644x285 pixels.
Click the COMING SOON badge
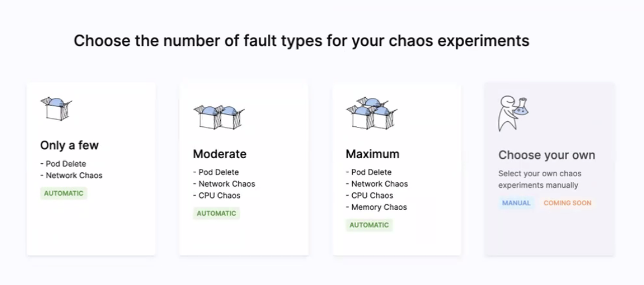click(568, 203)
